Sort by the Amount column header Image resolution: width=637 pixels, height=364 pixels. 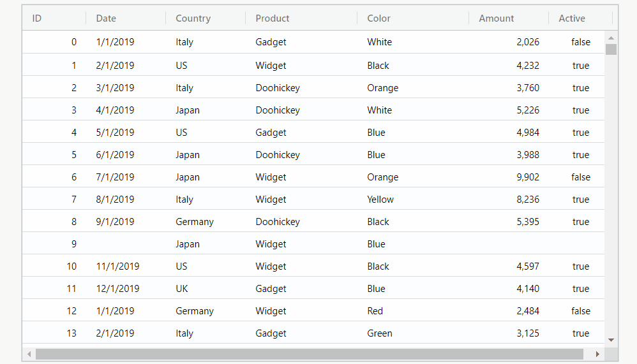(x=509, y=18)
